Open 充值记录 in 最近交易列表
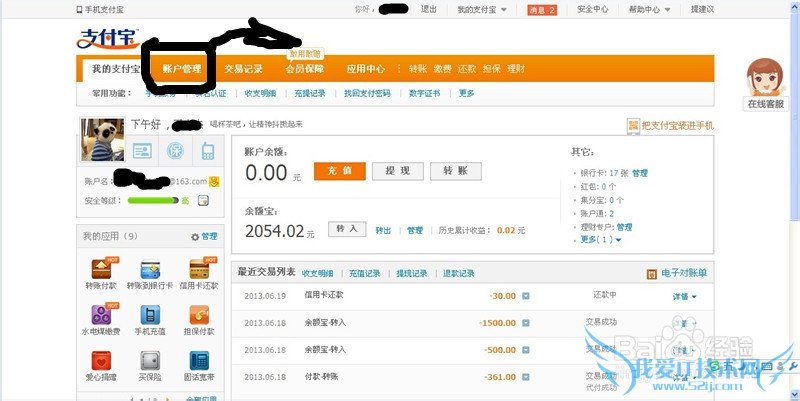 [x=365, y=273]
